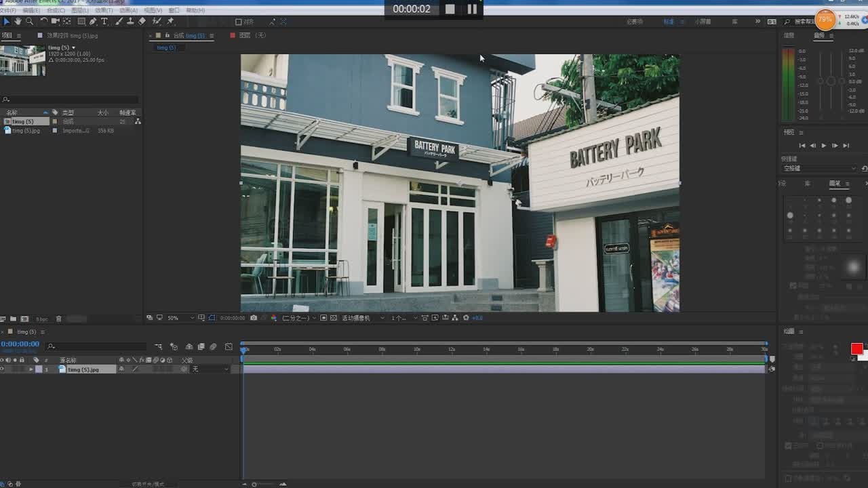Hide the timg (5).jpg layer eye
The height and width of the screenshot is (488, 868).
2,369
